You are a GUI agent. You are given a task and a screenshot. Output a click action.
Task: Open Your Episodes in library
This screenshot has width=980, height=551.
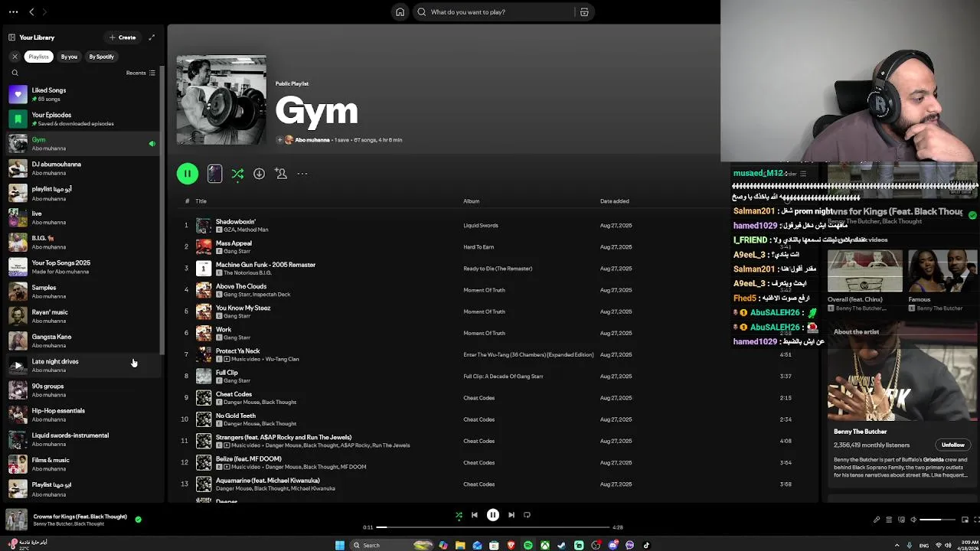coord(82,119)
